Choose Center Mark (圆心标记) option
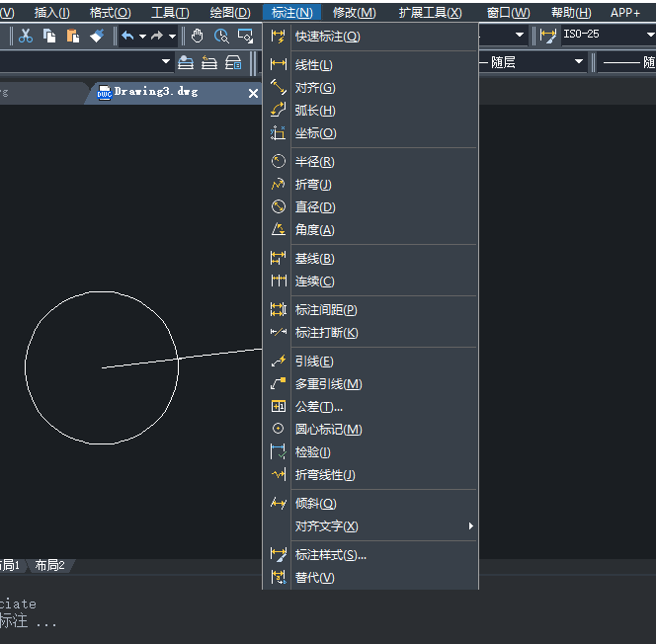This screenshot has width=656, height=644. coord(328,430)
